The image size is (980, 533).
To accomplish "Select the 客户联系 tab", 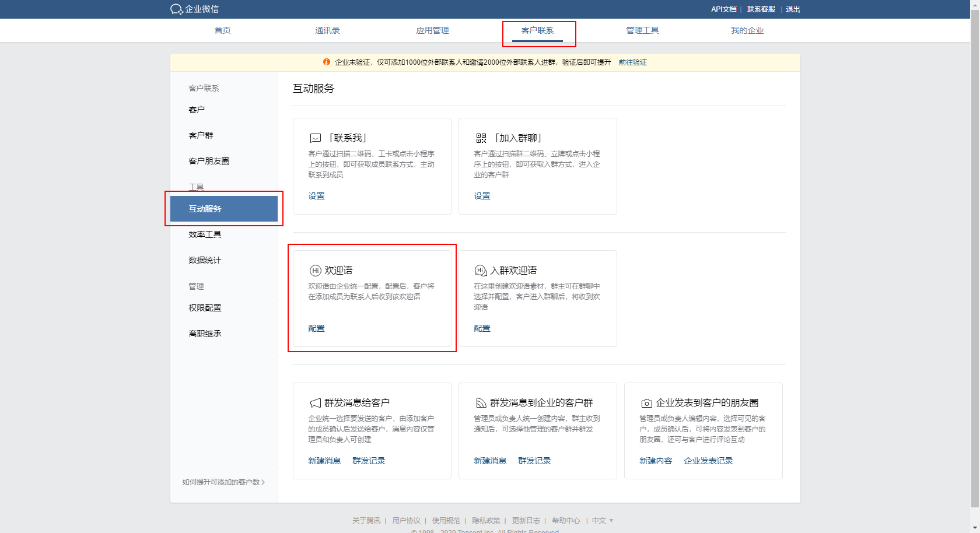I will click(538, 30).
